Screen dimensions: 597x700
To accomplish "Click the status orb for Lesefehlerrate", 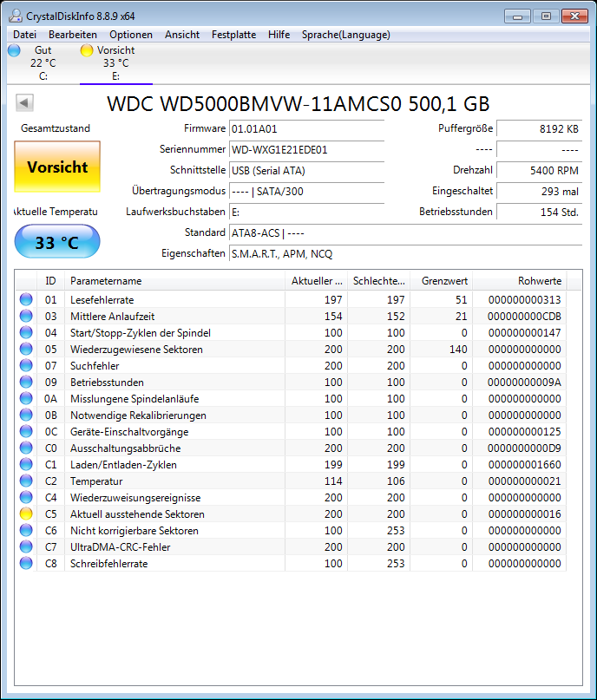I will [x=26, y=299].
